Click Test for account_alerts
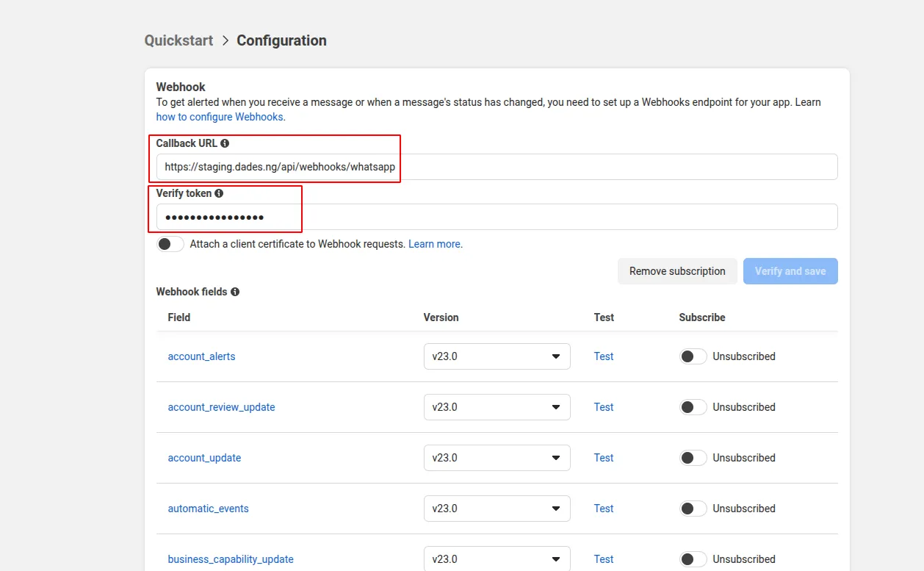Viewport: 924px width, 571px height. 604,356
